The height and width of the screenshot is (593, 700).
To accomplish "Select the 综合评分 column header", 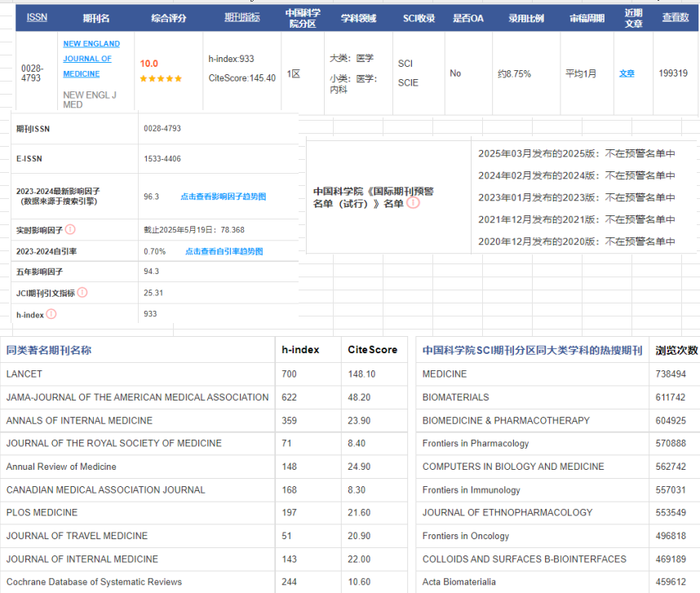I will (x=169, y=18).
